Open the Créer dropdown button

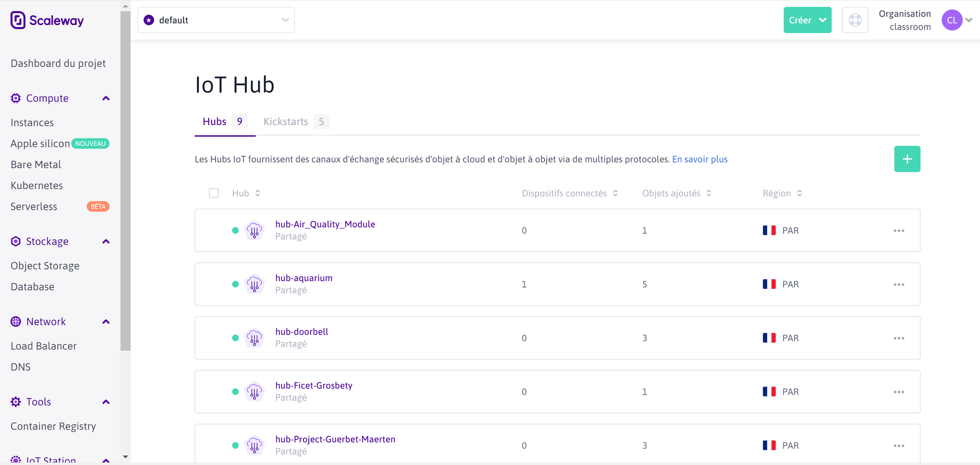[807, 20]
